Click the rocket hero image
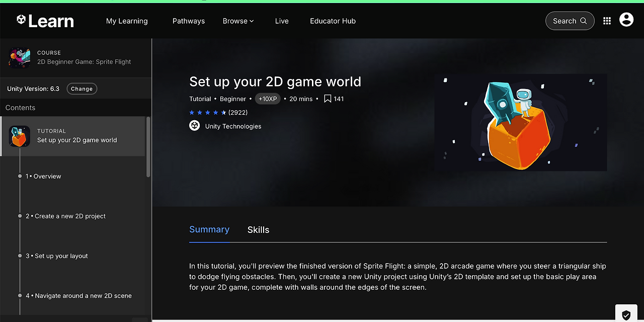 pos(521,122)
